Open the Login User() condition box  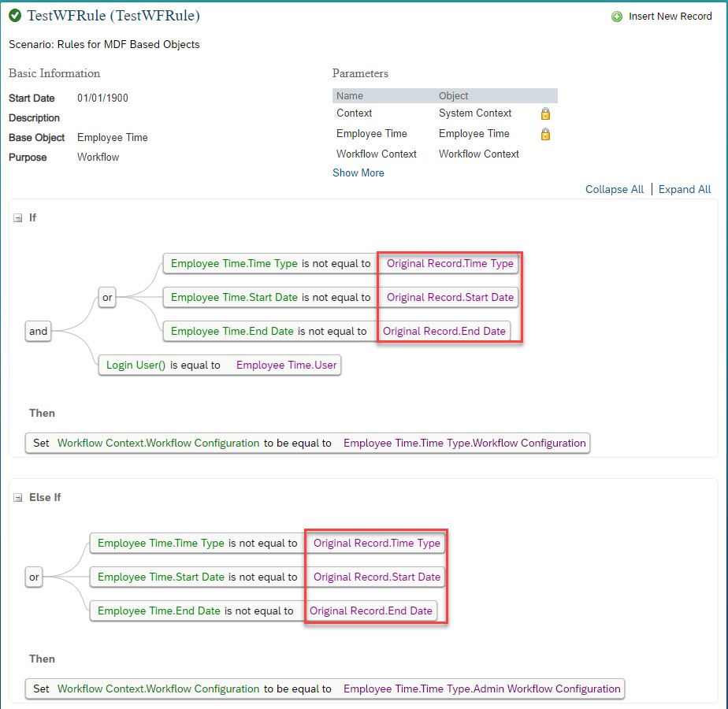pyautogui.click(x=220, y=365)
